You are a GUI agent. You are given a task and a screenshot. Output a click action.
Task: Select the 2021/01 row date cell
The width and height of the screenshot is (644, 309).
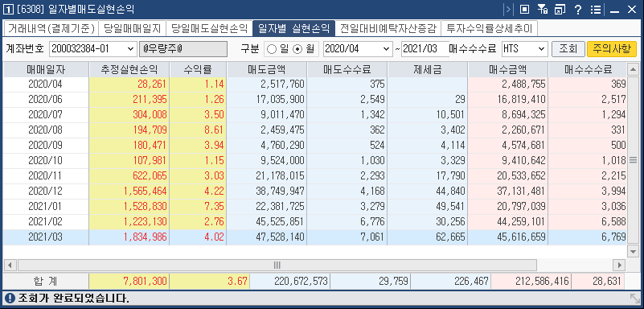pos(47,207)
